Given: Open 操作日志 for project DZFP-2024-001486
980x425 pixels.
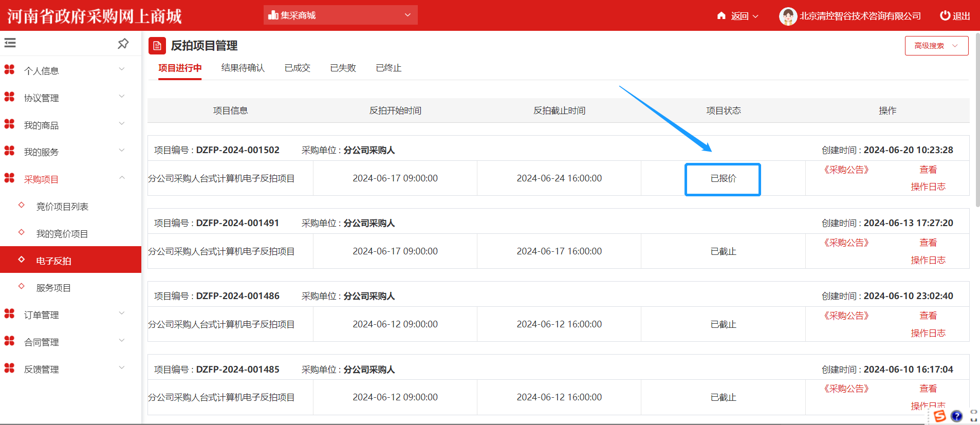Looking at the screenshot, I should pos(928,333).
